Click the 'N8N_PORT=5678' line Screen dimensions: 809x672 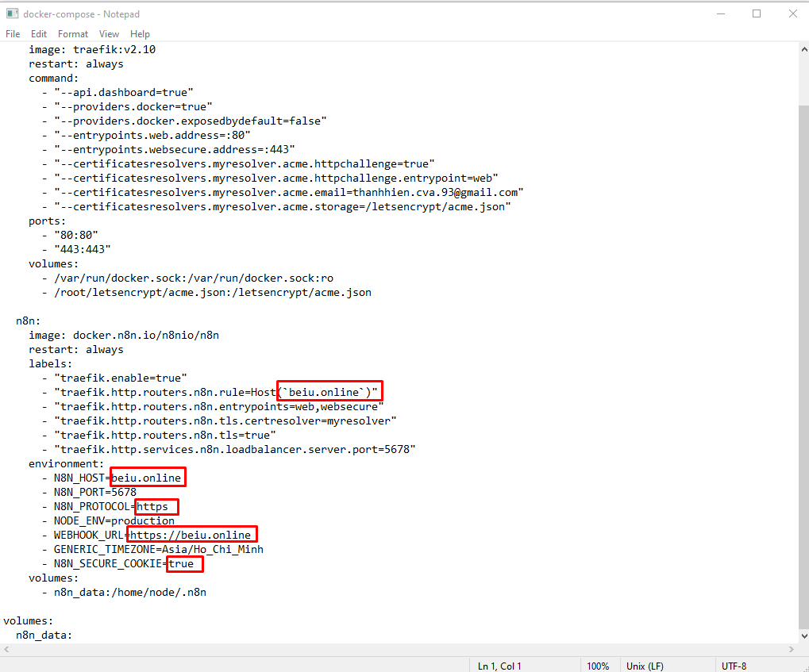pos(89,493)
